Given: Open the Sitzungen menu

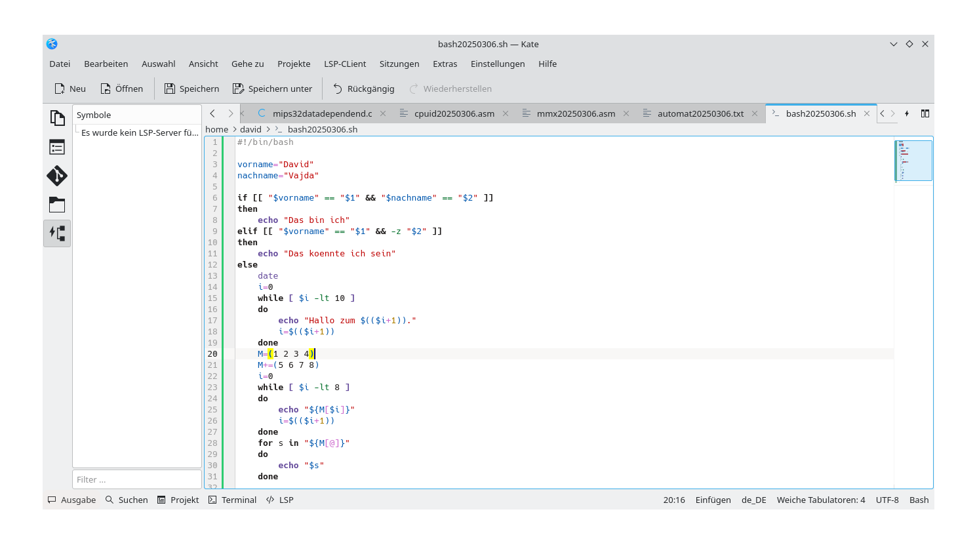Looking at the screenshot, I should [399, 64].
